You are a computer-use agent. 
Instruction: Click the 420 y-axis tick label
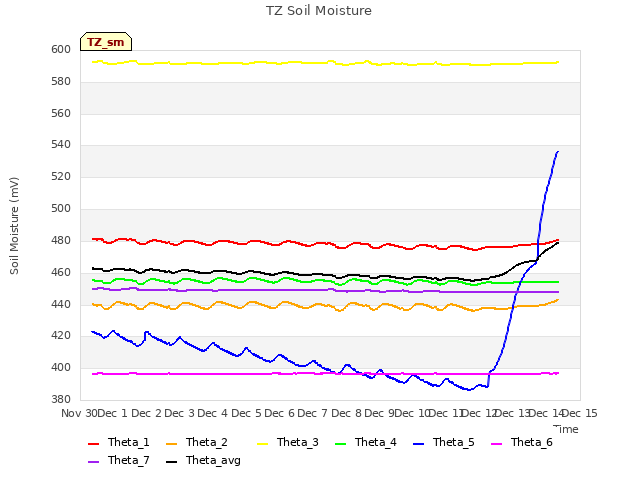[x=61, y=336]
